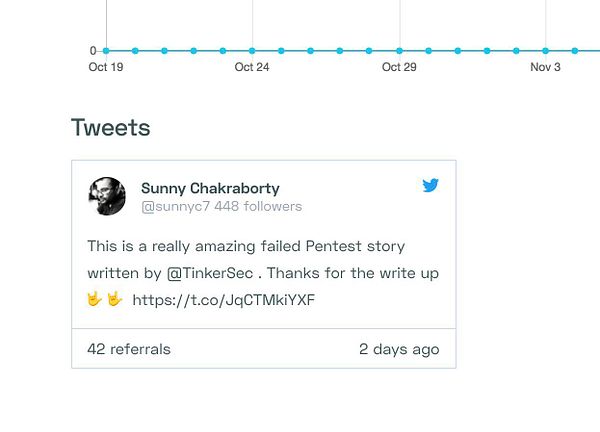The height and width of the screenshot is (432, 600).
Task: Open Sunny Chakraborty's profile avatar
Action: click(x=107, y=196)
